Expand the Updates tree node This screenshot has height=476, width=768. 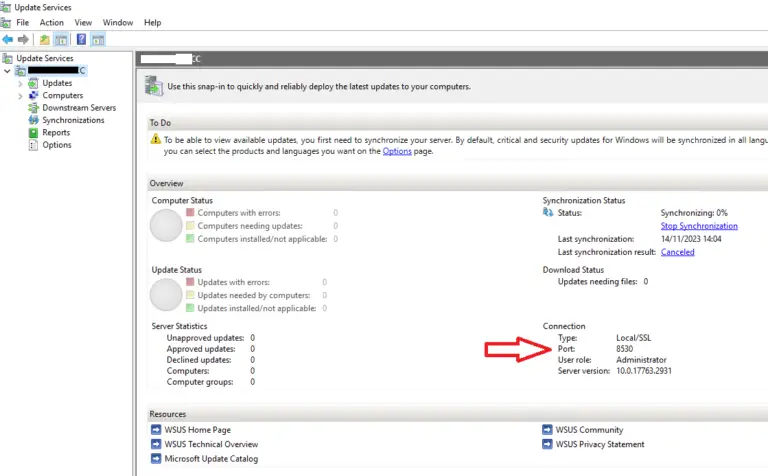[20, 83]
